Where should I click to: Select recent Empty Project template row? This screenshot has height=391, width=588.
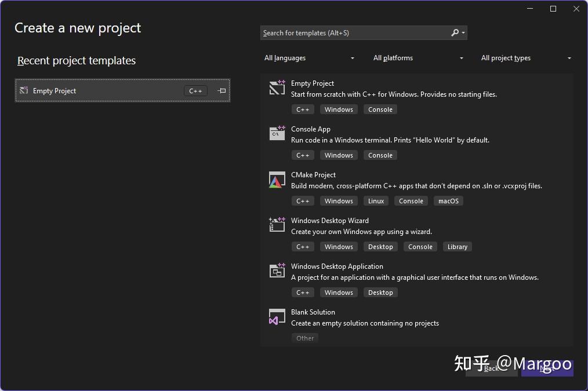(x=122, y=90)
